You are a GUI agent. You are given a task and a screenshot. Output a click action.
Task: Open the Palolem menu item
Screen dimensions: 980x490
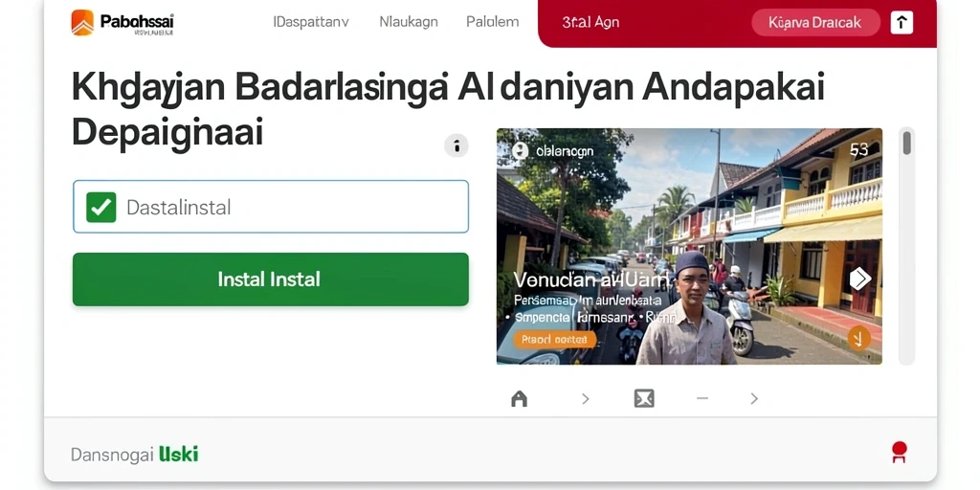(x=493, y=22)
